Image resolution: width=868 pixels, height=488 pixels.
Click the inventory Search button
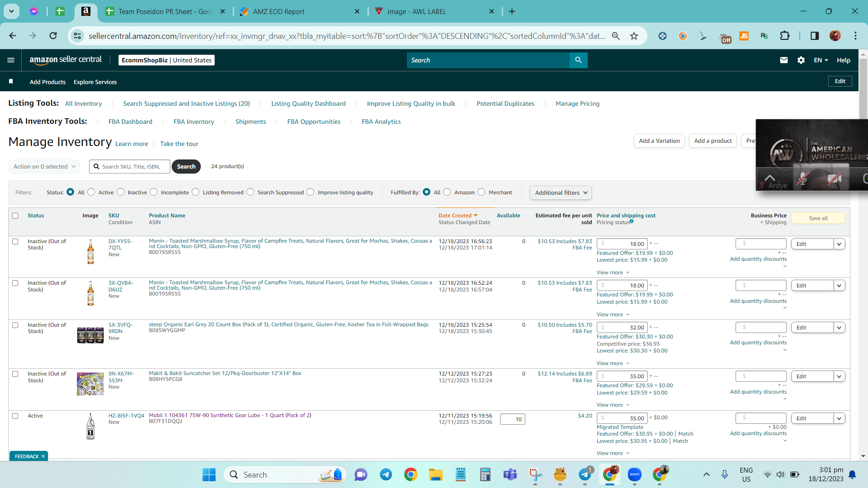tap(186, 167)
